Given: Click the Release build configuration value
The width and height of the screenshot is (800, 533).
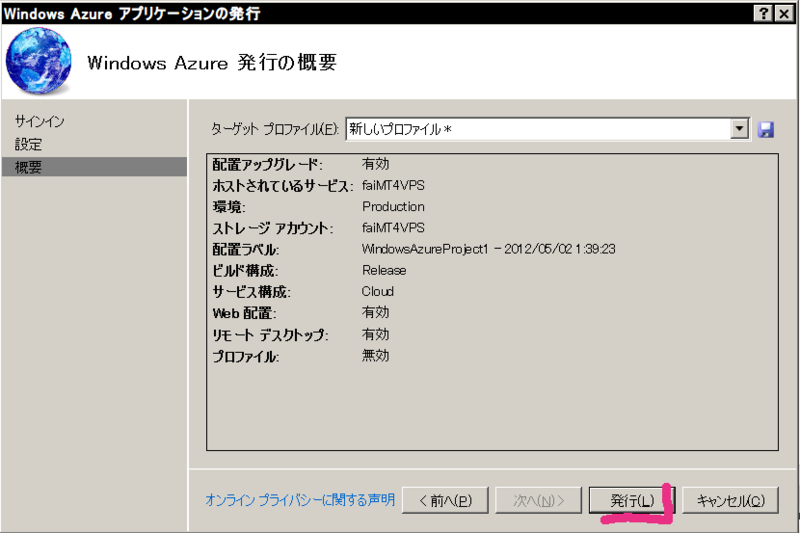Looking at the screenshot, I should click(384, 270).
